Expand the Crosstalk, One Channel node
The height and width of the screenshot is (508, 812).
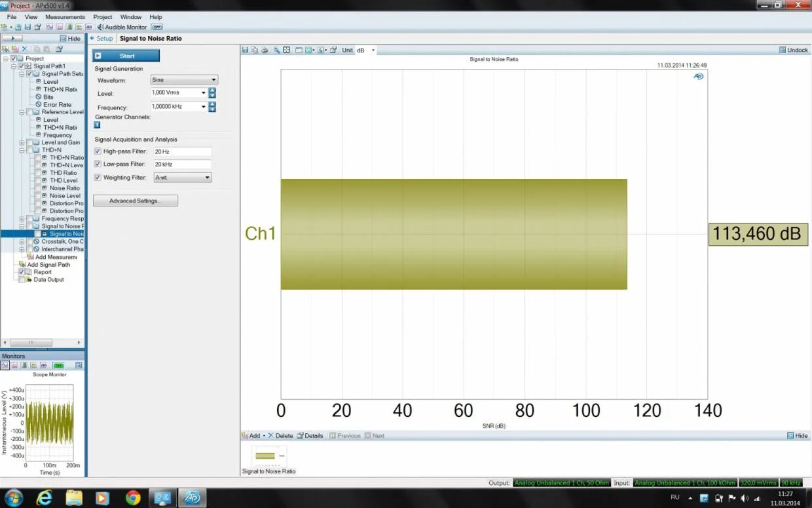click(22, 241)
